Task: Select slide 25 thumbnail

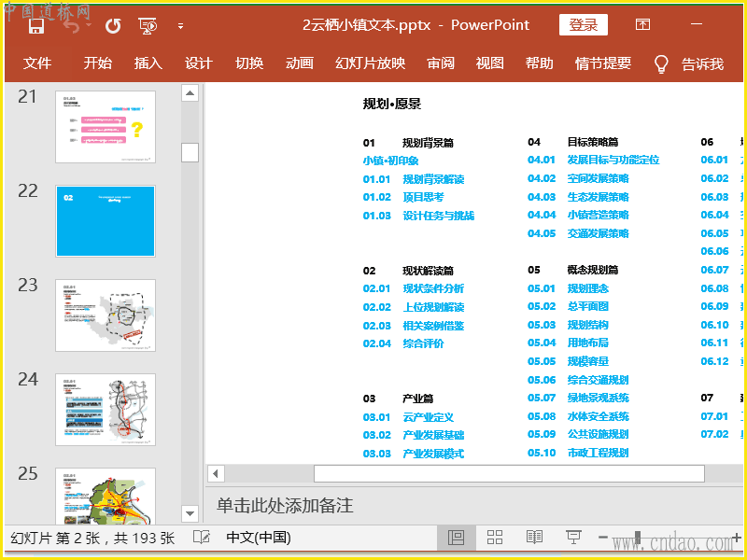Action: 106,496
